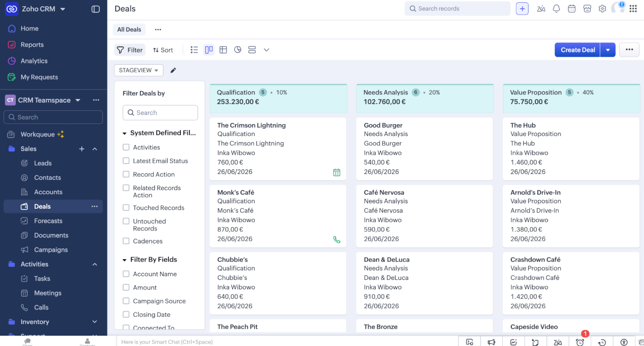Open accessibility icon in bottom bar

(624, 342)
